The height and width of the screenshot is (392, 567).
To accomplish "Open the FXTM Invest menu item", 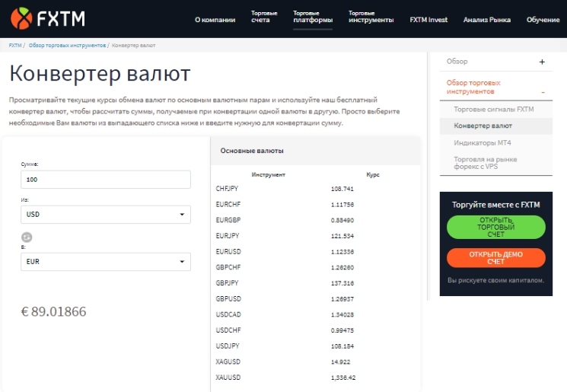I will click(x=428, y=20).
